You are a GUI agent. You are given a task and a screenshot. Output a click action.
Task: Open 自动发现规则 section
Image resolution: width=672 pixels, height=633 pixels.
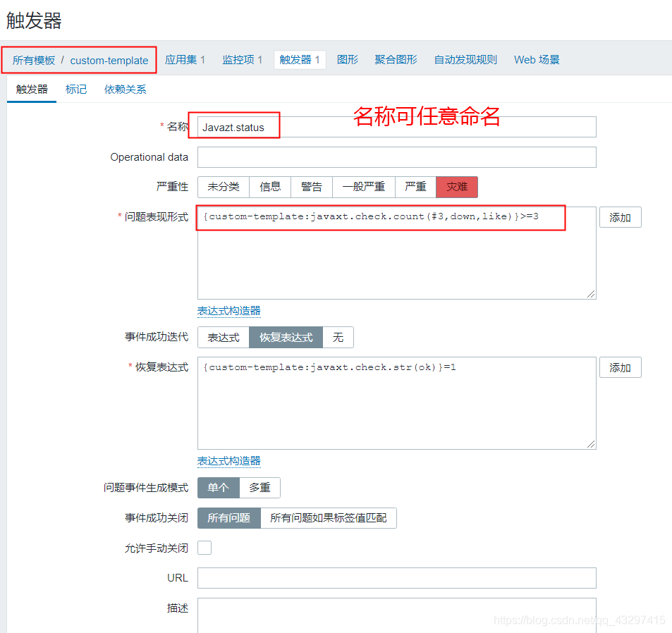tap(465, 60)
